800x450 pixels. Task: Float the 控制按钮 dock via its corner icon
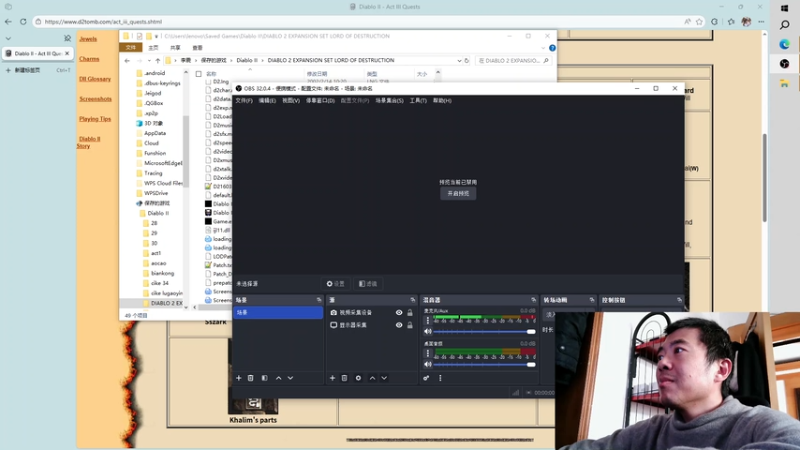679,300
